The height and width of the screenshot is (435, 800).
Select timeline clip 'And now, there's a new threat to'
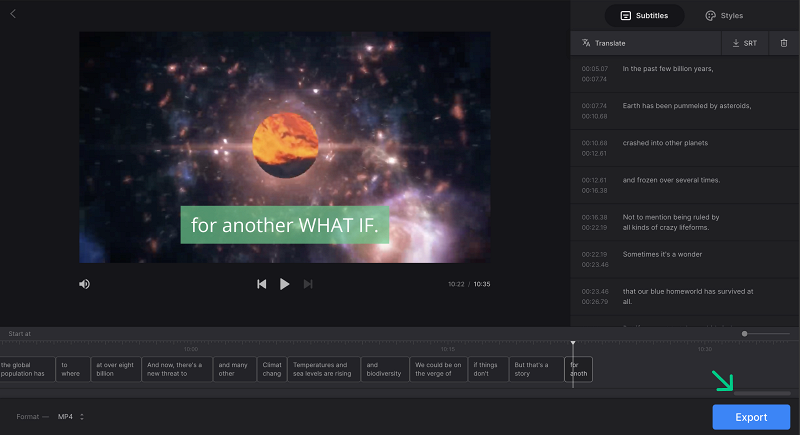pos(177,369)
